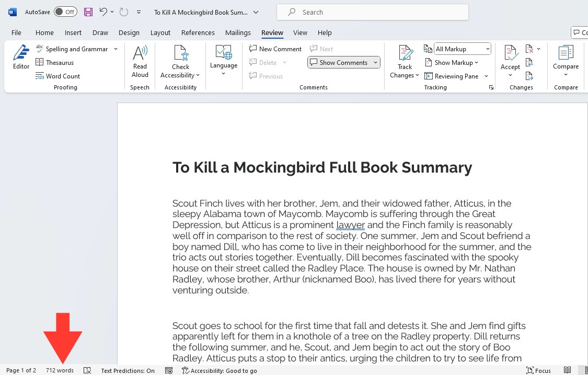Run Spelling and Grammar check
The height and width of the screenshot is (375, 588).
pyautogui.click(x=72, y=49)
